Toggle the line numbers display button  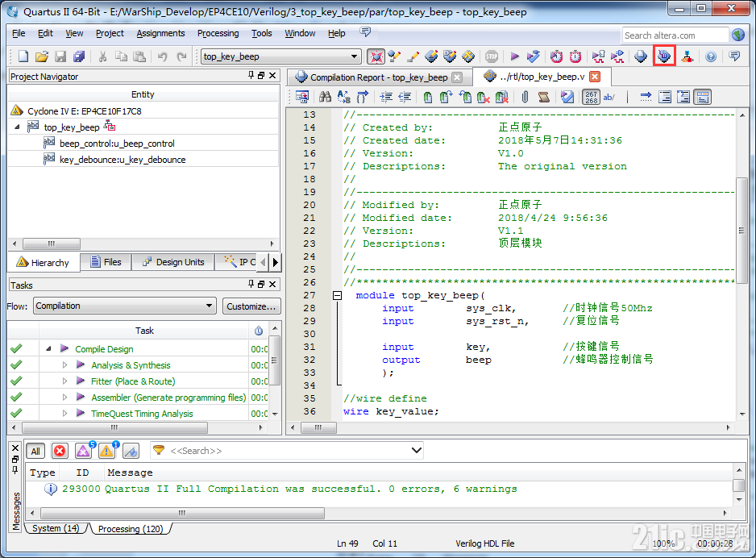click(x=591, y=97)
